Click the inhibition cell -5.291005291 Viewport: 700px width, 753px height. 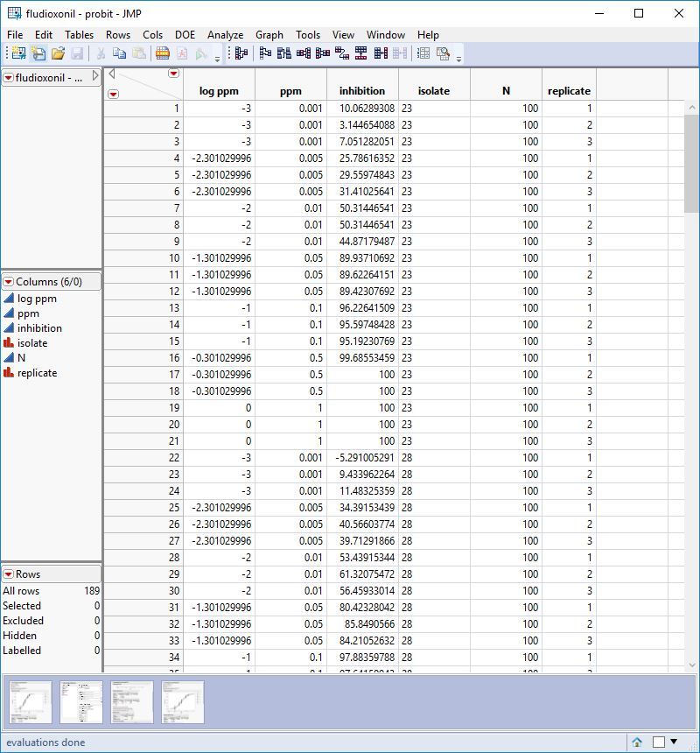(x=363, y=458)
